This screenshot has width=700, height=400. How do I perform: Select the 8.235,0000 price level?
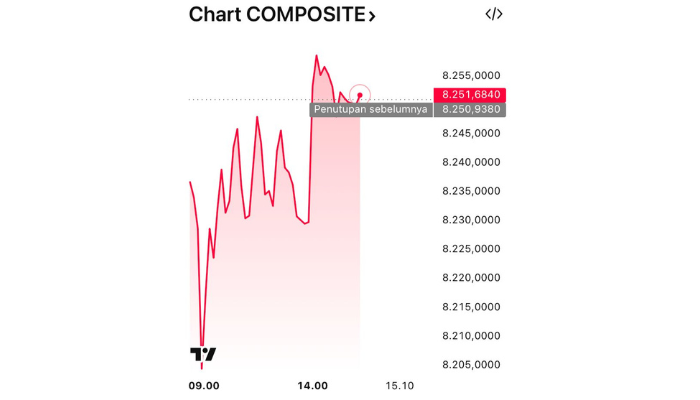[471, 191]
